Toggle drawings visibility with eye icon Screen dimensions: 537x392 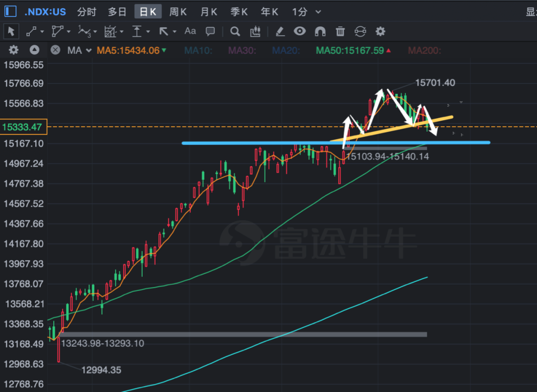pos(300,31)
